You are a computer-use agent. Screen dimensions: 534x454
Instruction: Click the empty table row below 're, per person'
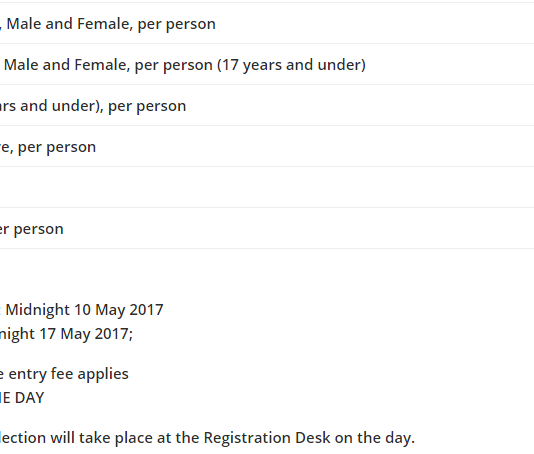(267, 187)
